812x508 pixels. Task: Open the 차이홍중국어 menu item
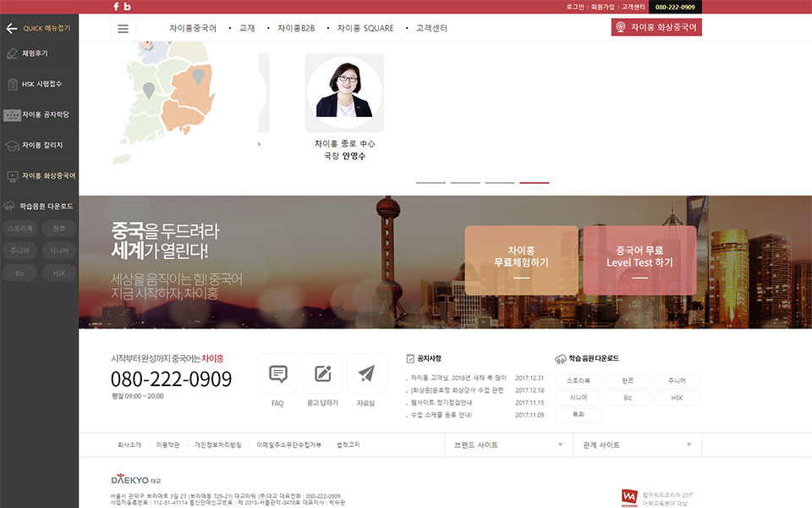tap(193, 28)
